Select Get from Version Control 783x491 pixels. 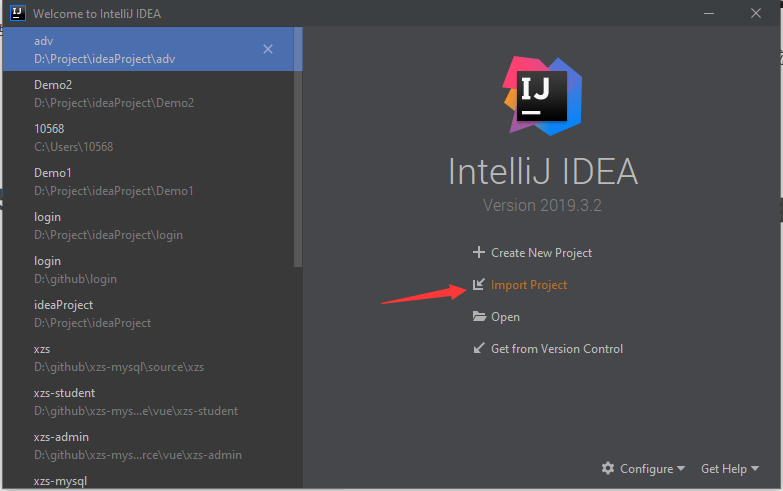tap(557, 349)
